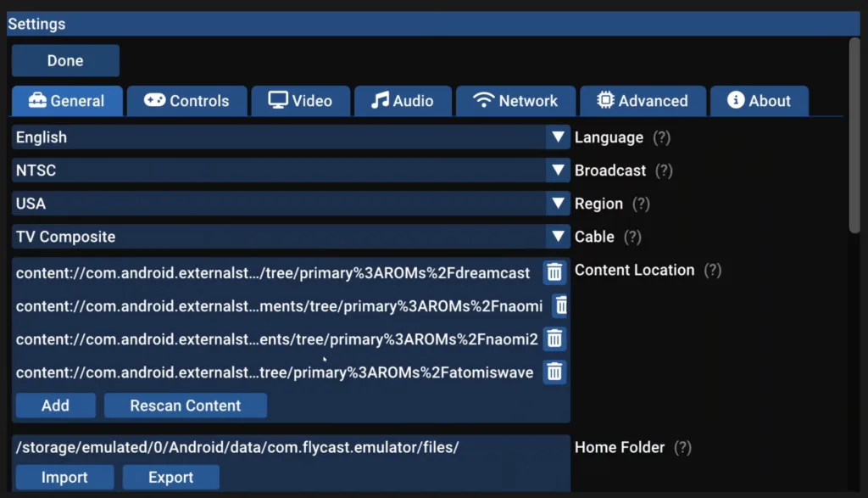Click the gamepad icon on the Controls tab
Image resolution: width=868 pixels, height=498 pixels.
click(153, 100)
